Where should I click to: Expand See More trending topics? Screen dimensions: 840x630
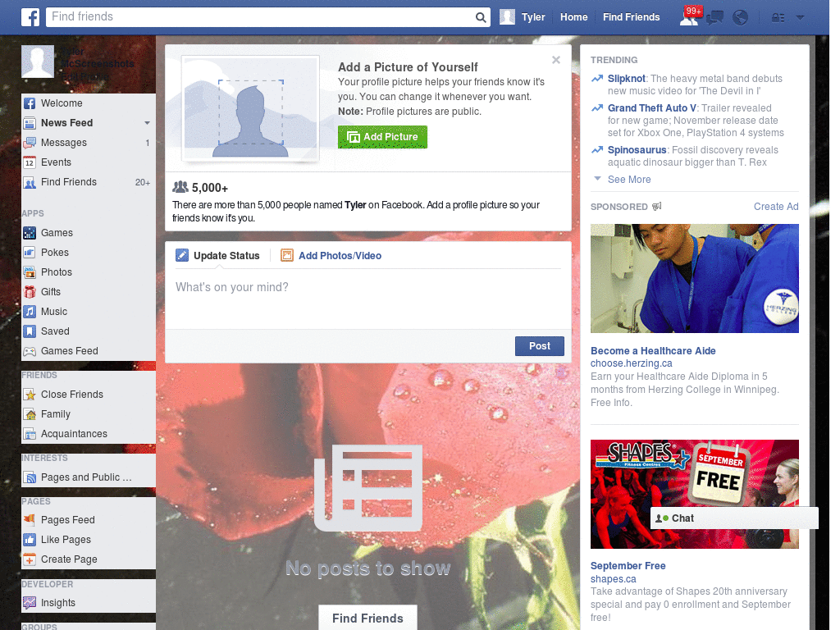pos(629,180)
